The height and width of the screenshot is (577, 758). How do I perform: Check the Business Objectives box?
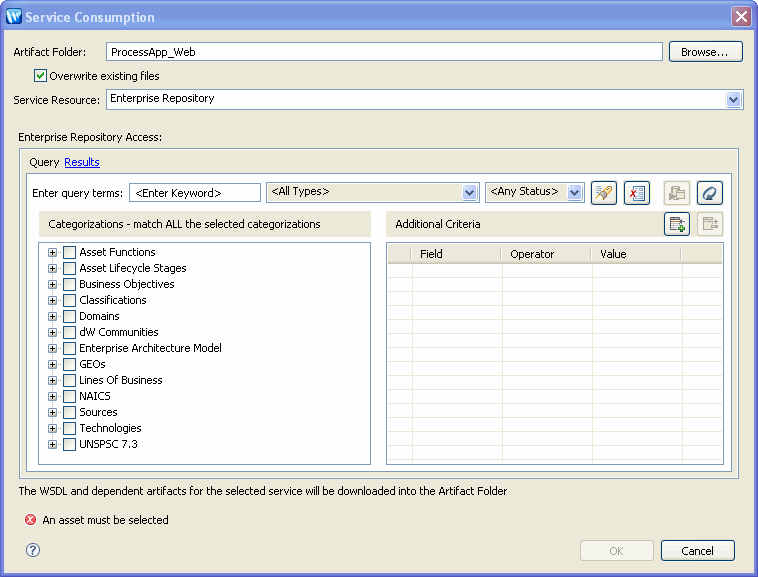tap(70, 284)
